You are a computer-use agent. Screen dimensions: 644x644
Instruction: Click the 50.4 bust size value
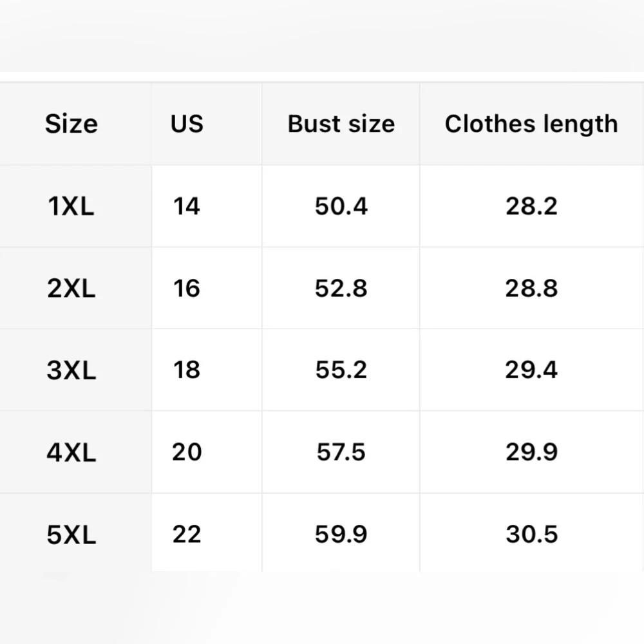(341, 207)
